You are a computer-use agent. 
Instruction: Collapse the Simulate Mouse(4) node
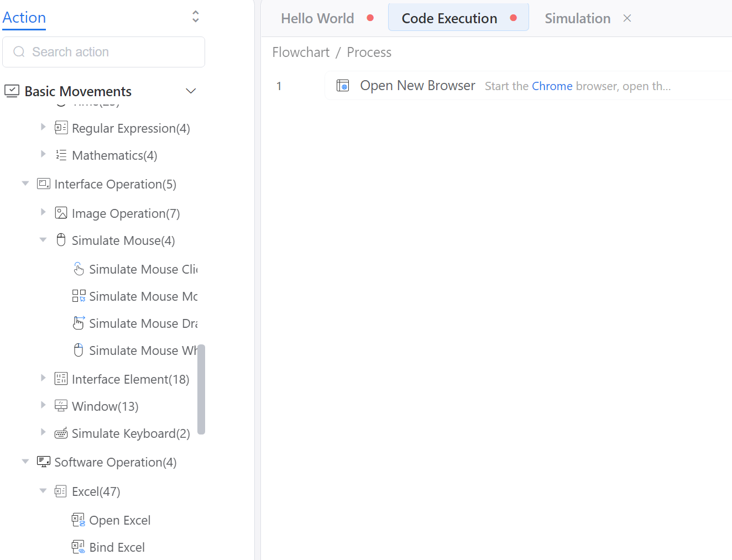[43, 240]
